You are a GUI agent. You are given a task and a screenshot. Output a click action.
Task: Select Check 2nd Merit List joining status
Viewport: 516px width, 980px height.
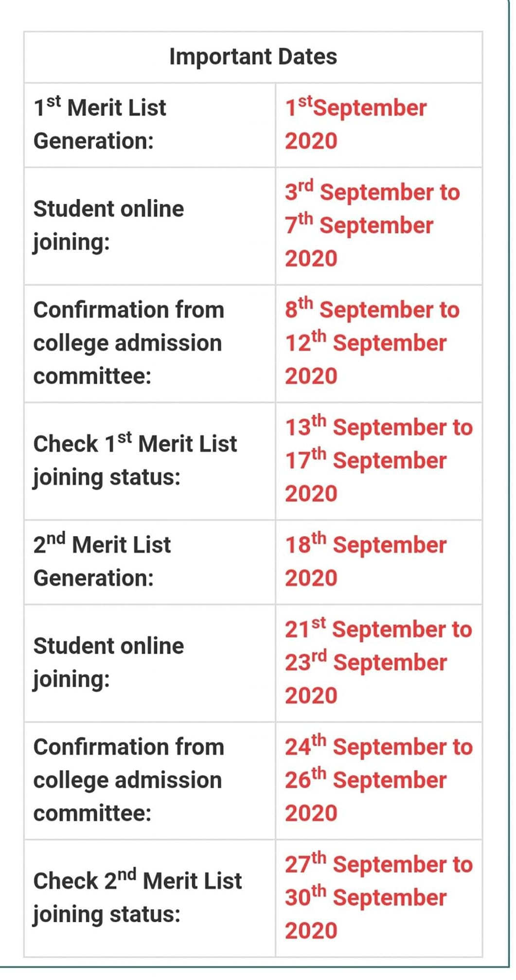coord(137,898)
